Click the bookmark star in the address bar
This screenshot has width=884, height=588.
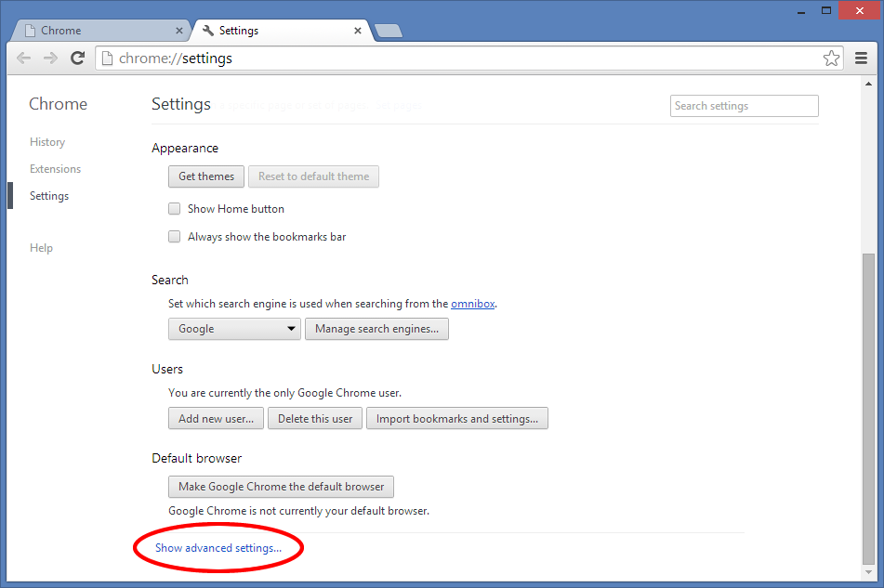click(x=831, y=58)
